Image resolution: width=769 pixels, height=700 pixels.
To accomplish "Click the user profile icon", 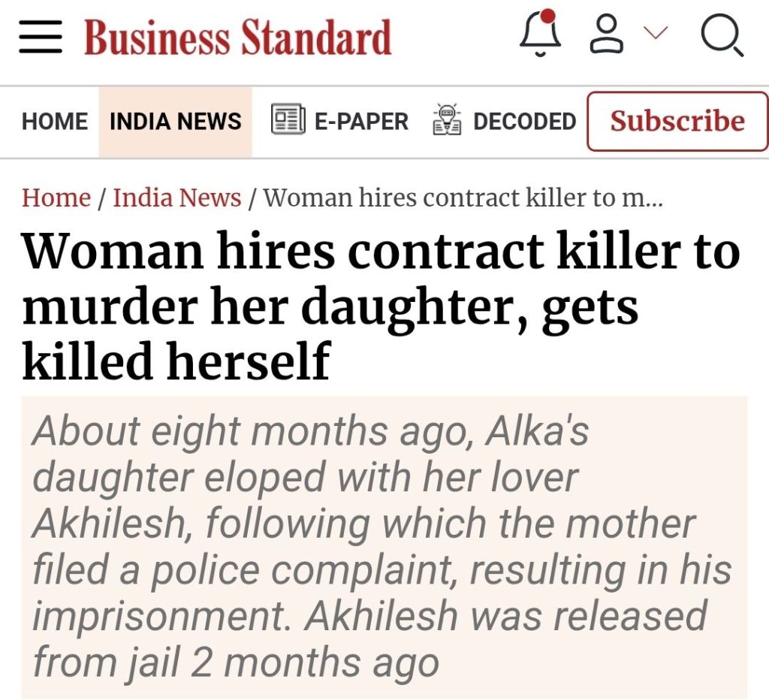I will (x=608, y=35).
